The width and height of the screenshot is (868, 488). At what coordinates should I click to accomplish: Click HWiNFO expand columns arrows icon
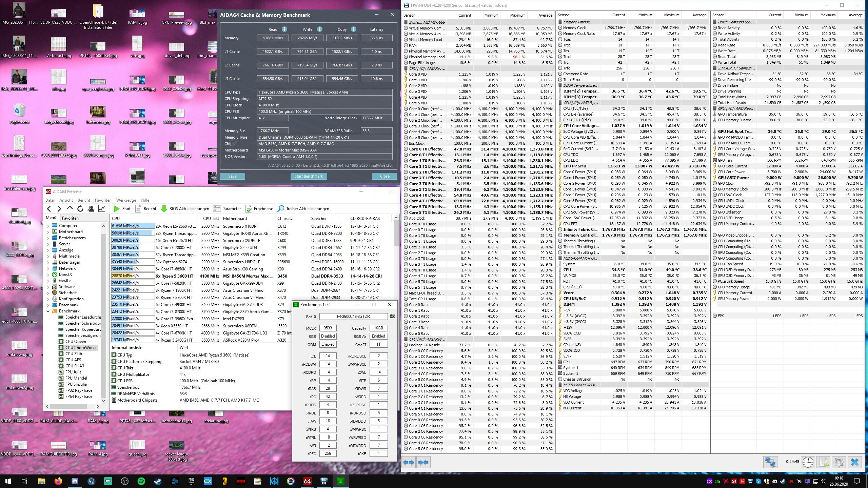(x=409, y=462)
